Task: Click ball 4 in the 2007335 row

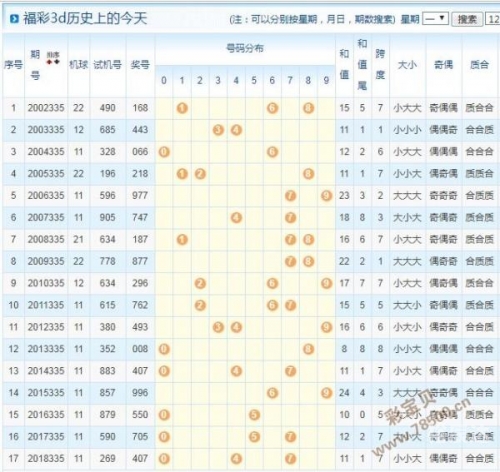Action: 236,218
